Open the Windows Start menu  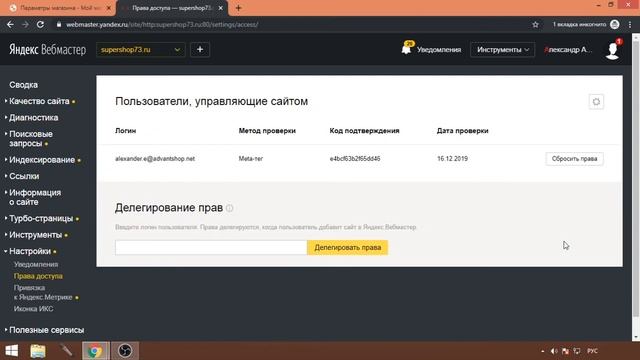pyautogui.click(x=11, y=351)
